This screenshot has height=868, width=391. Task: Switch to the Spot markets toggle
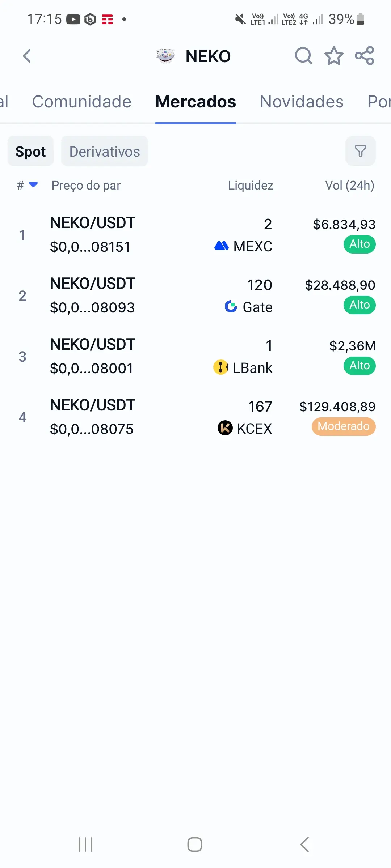coord(31,151)
